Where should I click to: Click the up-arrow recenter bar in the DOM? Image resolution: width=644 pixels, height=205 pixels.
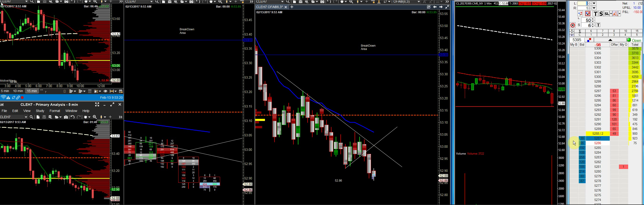coord(610,40)
